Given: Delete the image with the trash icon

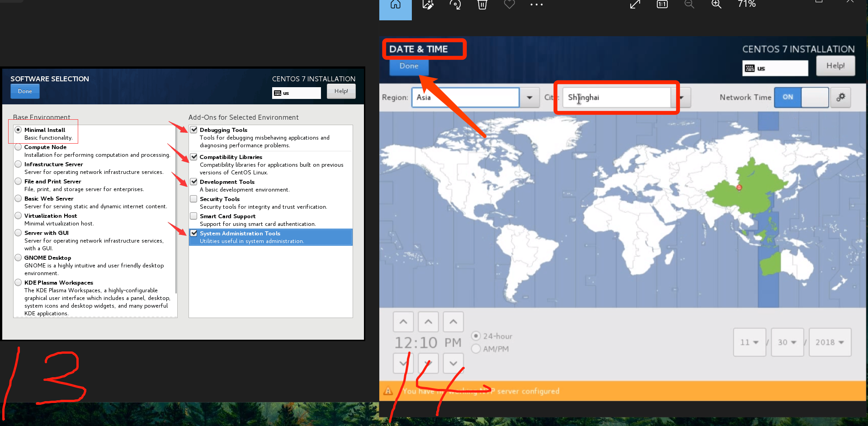Looking at the screenshot, I should [482, 5].
